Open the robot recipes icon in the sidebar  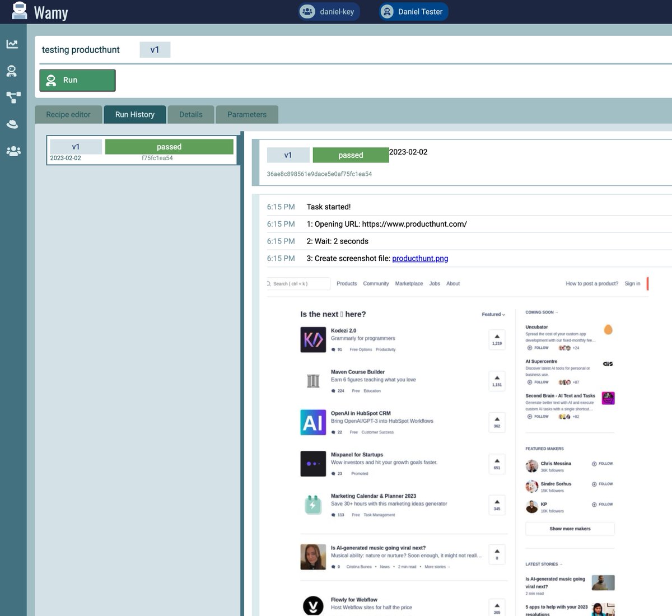[x=12, y=71]
